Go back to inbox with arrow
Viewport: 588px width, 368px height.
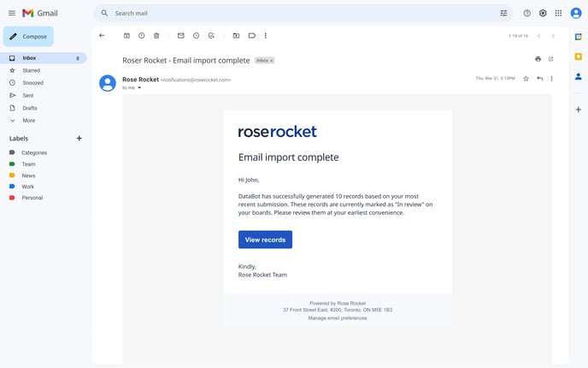coord(102,36)
